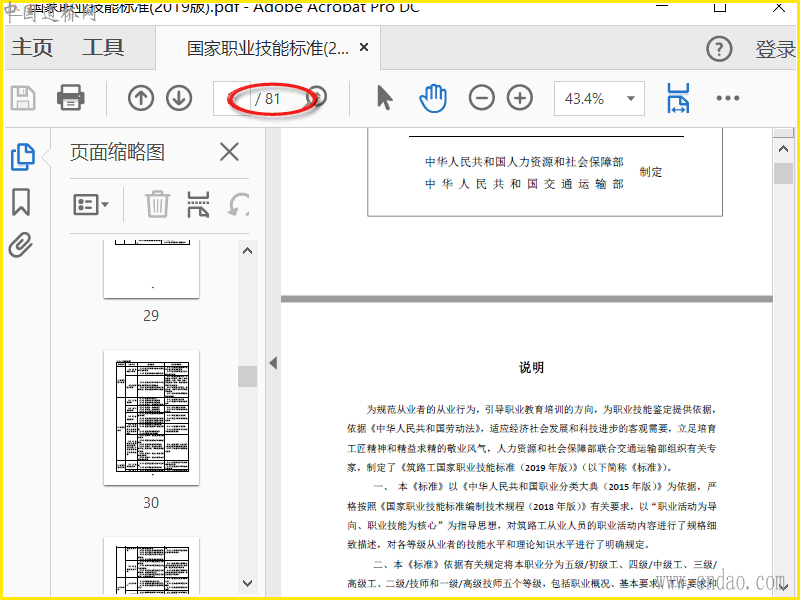Close the 国家职业技能标准 document tab

(364, 47)
